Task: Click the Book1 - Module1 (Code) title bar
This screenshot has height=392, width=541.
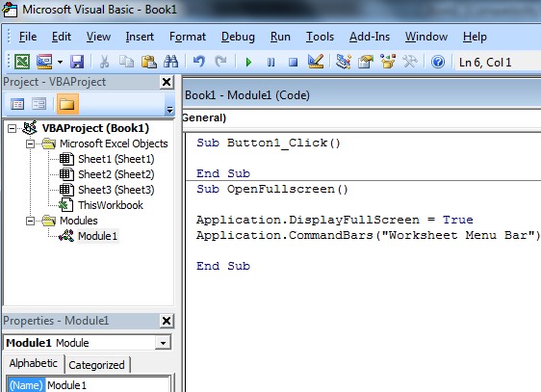Action: [361, 95]
